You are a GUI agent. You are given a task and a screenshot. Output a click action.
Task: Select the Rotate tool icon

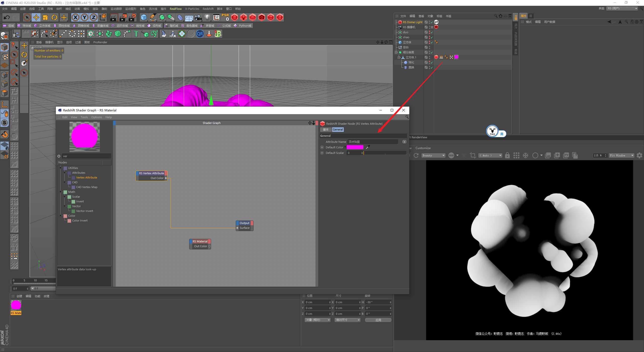(x=54, y=17)
